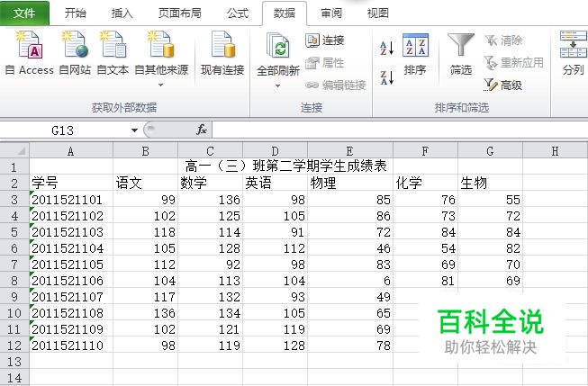Click cell with student ID 2011521110
Image resolution: width=588 pixels, height=386 pixels.
[x=71, y=346]
